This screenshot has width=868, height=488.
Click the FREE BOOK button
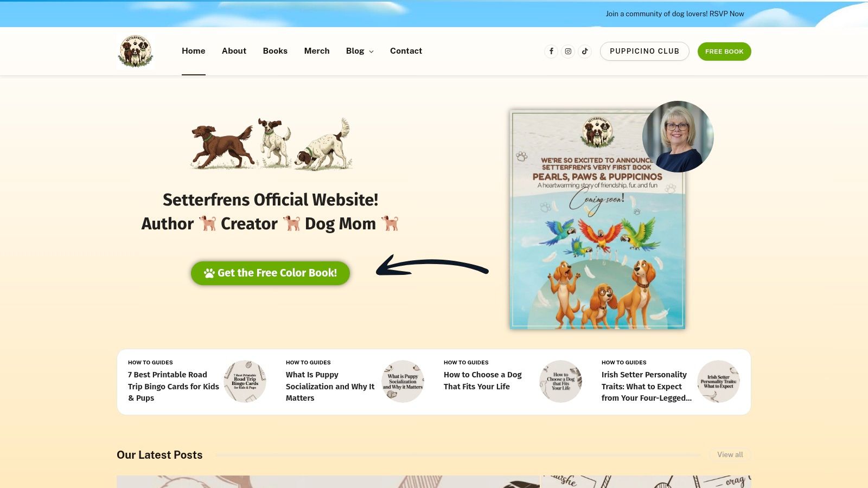pos(724,51)
